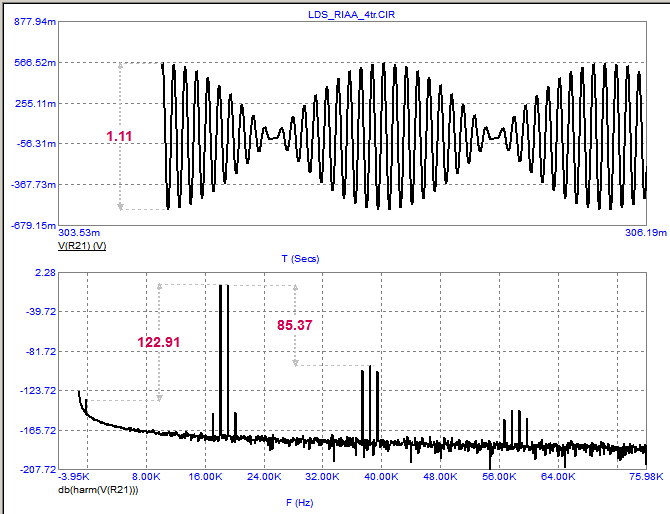
Task: Click the 64.00K frequency axis value
Action: click(558, 476)
